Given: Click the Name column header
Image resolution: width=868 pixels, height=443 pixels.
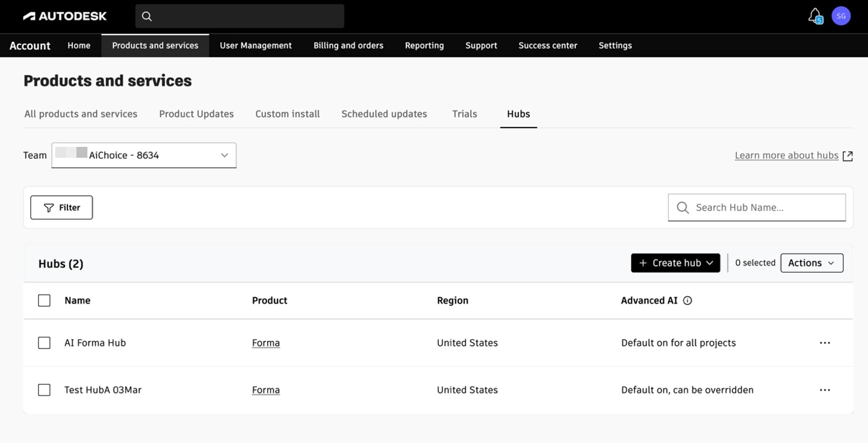Looking at the screenshot, I should (78, 300).
